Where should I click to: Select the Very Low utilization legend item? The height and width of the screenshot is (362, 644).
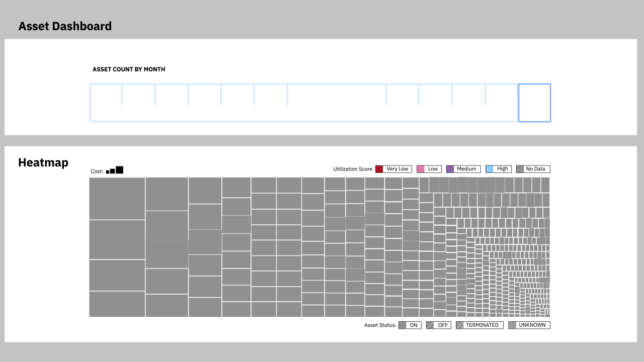(393, 169)
